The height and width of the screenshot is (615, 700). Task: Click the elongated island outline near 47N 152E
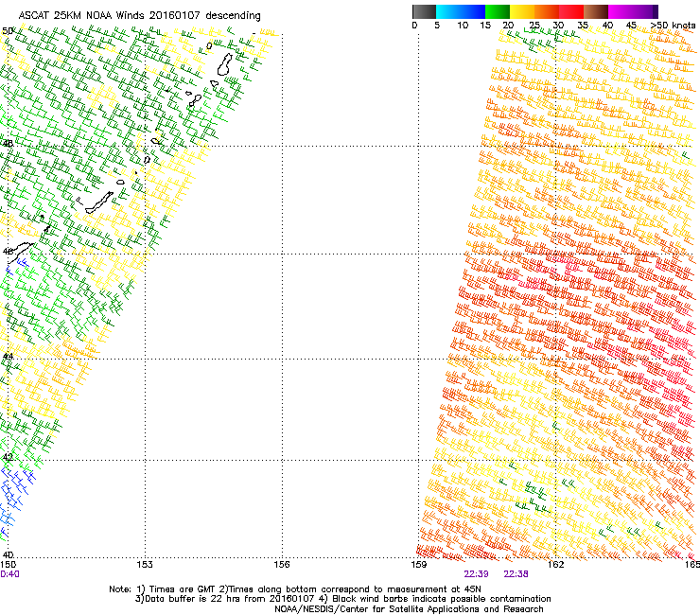pyautogui.click(x=99, y=202)
